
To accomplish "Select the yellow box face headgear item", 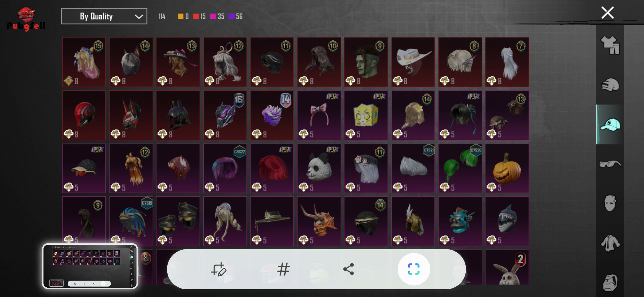I will [x=366, y=116].
